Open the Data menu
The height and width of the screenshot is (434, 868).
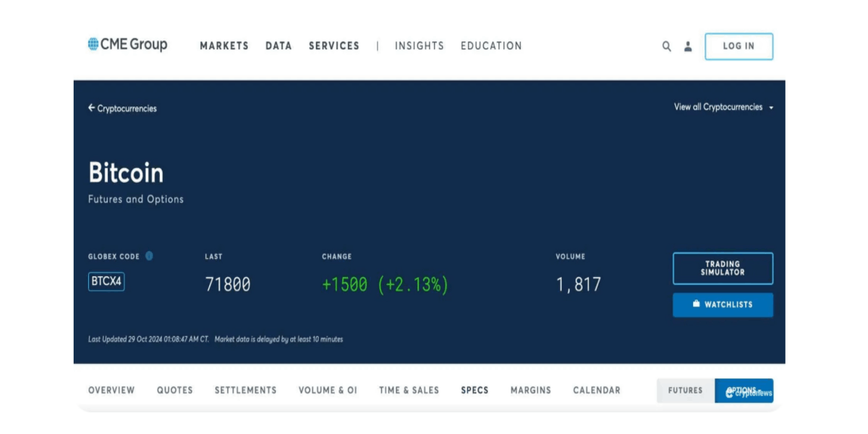278,46
